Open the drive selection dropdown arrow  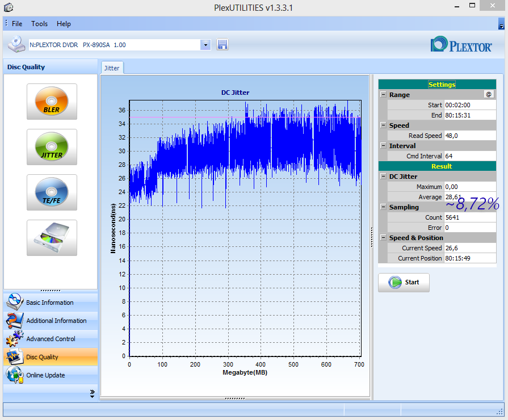coord(205,45)
